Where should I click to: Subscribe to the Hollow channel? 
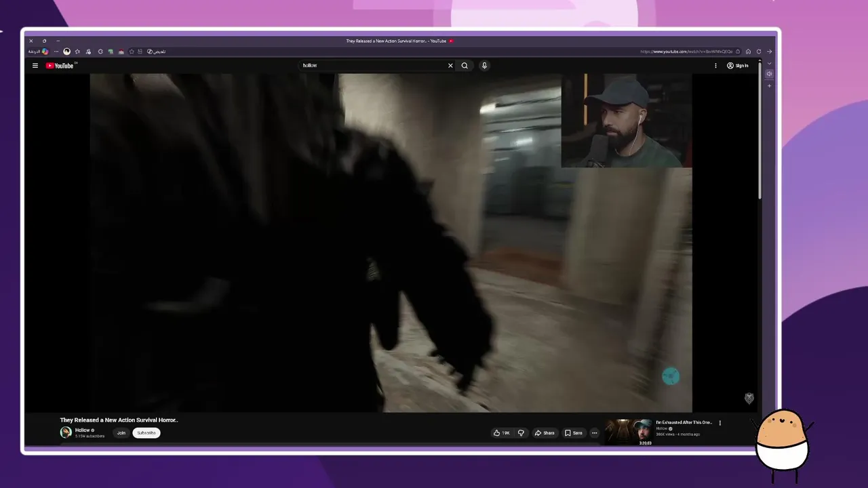pos(146,433)
